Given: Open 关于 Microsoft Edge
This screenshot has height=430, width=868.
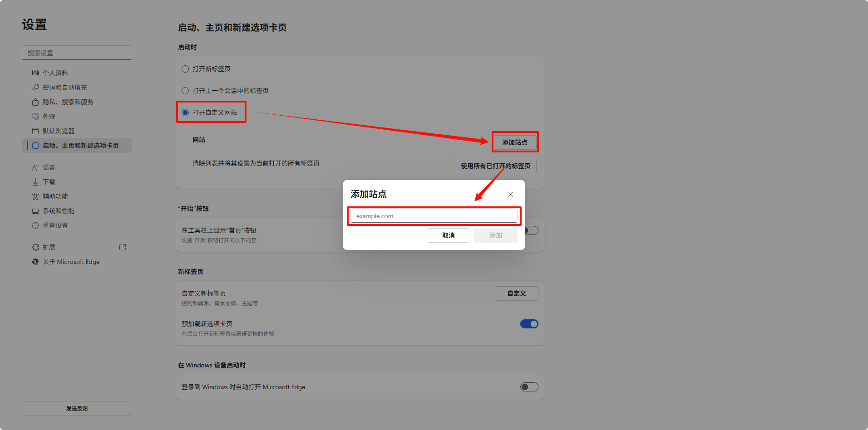Looking at the screenshot, I should click(35, 261).
